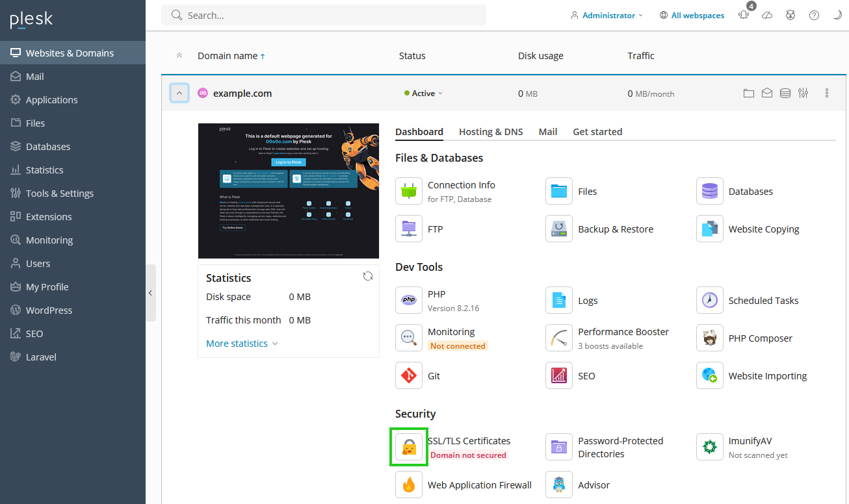Open the Web Application Firewall icon
This screenshot has height=504, width=849.
coord(408,484)
